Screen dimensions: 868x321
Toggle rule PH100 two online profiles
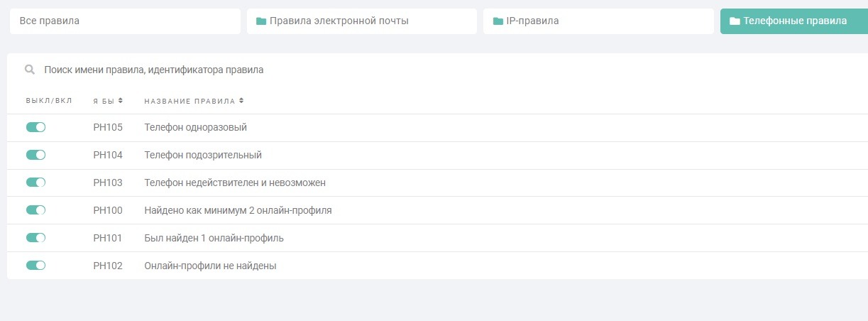(x=35, y=210)
